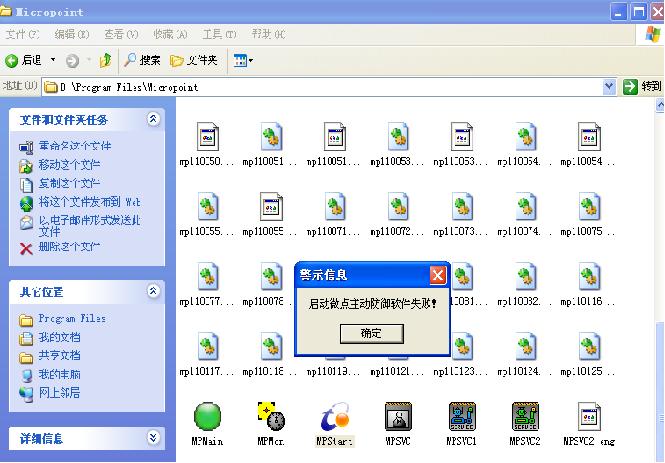Select the MPSVC application icon
The height and width of the screenshot is (463, 665).
[398, 416]
